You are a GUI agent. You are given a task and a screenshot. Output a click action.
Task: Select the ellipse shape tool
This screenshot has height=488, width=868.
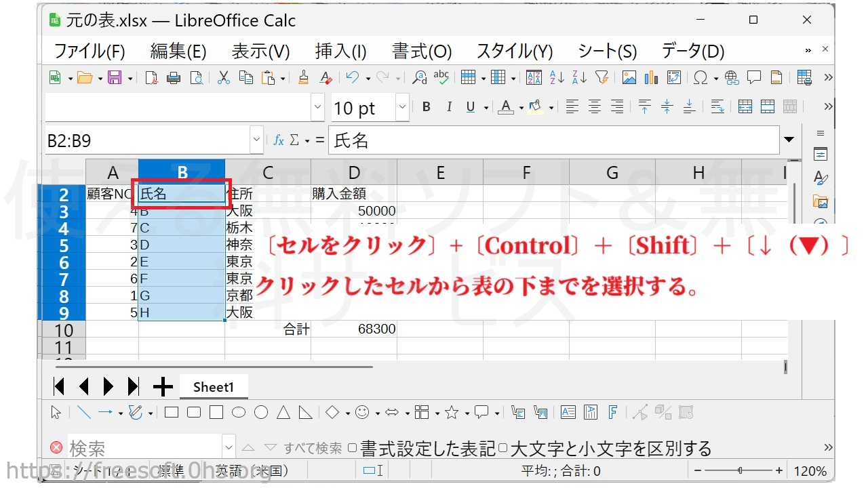[x=239, y=412]
